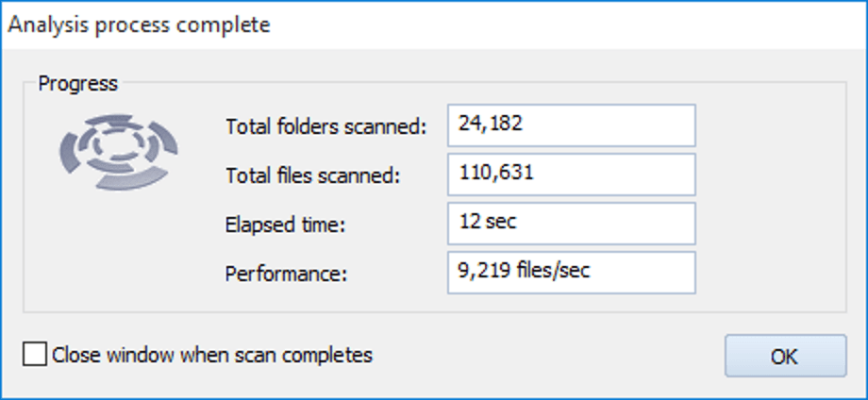The image size is (868, 400).
Task: Confirm the dialog with OK button
Action: [x=786, y=356]
